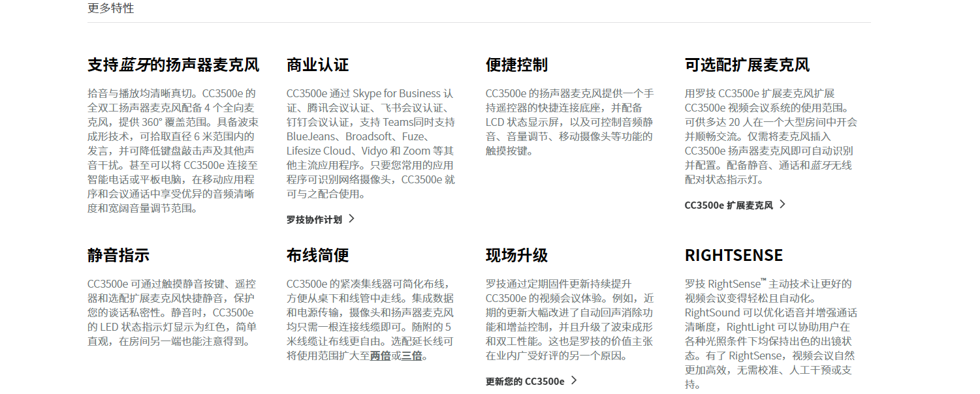The image size is (980, 394).
Task: Open the underlined 两倍 extension cable link
Action: [381, 356]
